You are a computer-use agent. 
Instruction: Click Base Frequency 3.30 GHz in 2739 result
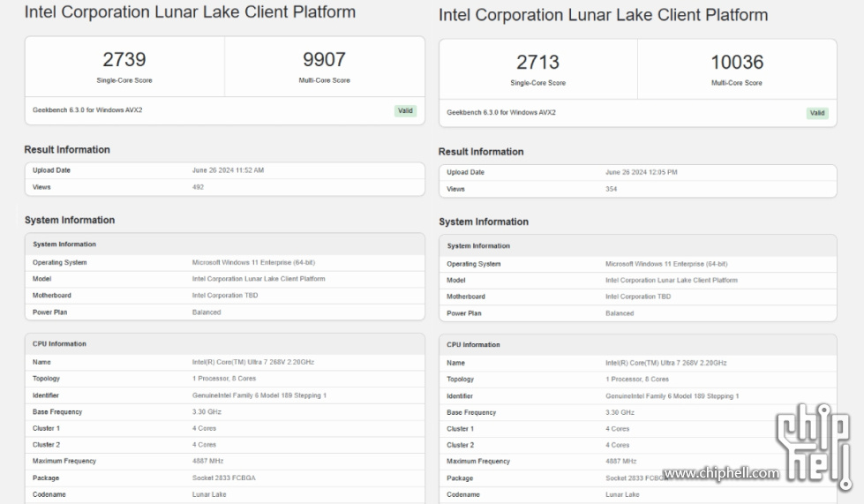tap(207, 412)
